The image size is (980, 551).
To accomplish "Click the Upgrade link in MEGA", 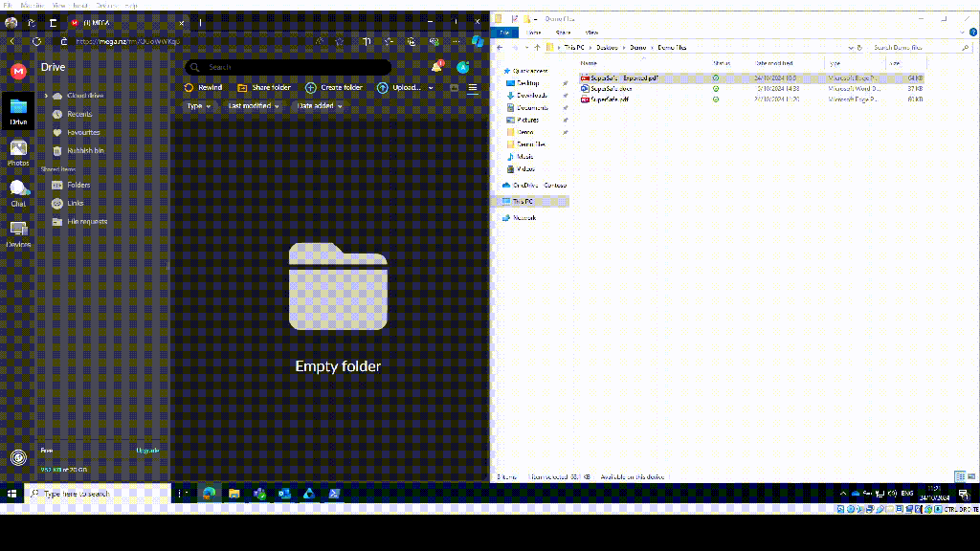I will click(147, 451).
